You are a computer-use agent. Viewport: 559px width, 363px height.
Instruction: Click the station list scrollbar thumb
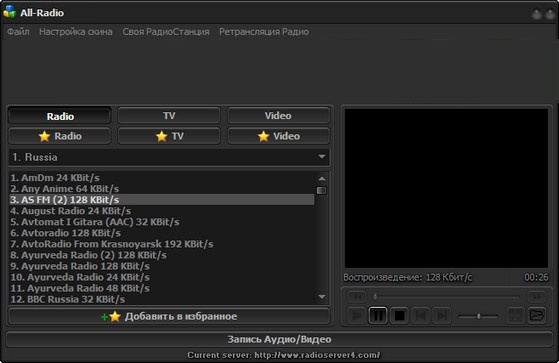(322, 190)
